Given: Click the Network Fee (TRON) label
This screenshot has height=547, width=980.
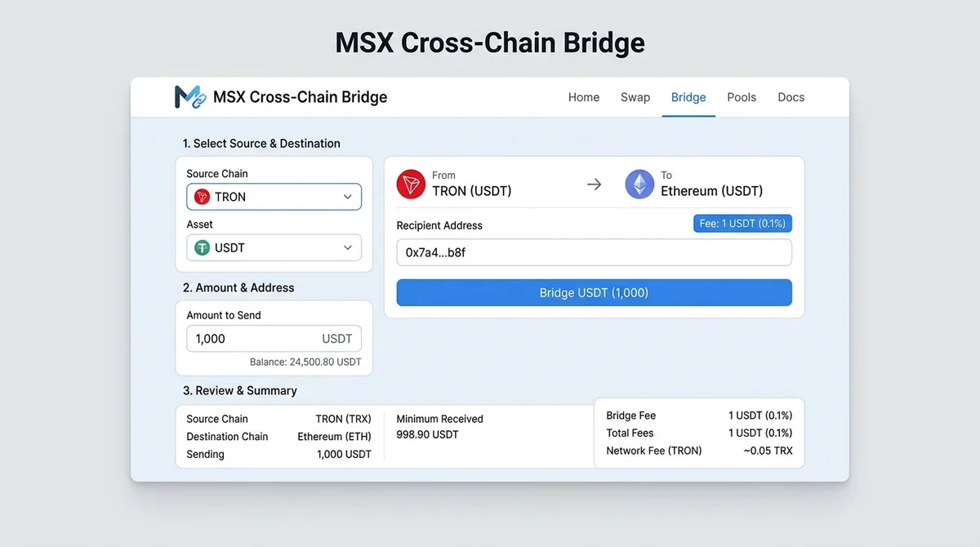Looking at the screenshot, I should pyautogui.click(x=654, y=451).
